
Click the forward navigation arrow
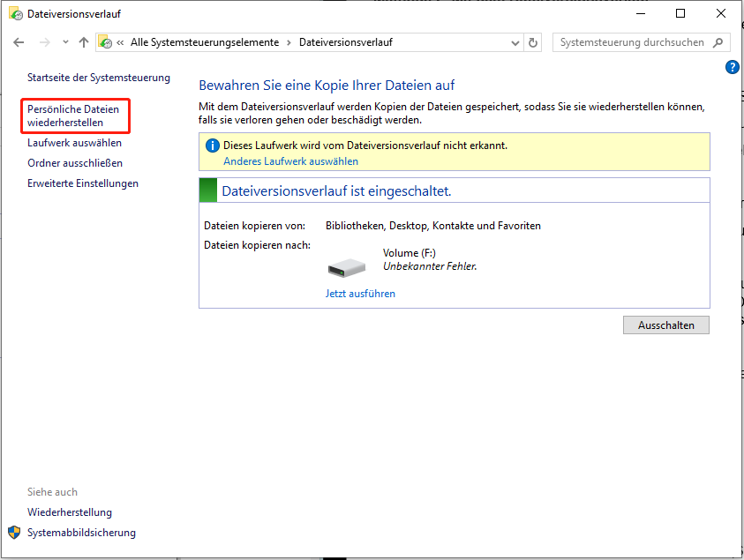tap(45, 42)
